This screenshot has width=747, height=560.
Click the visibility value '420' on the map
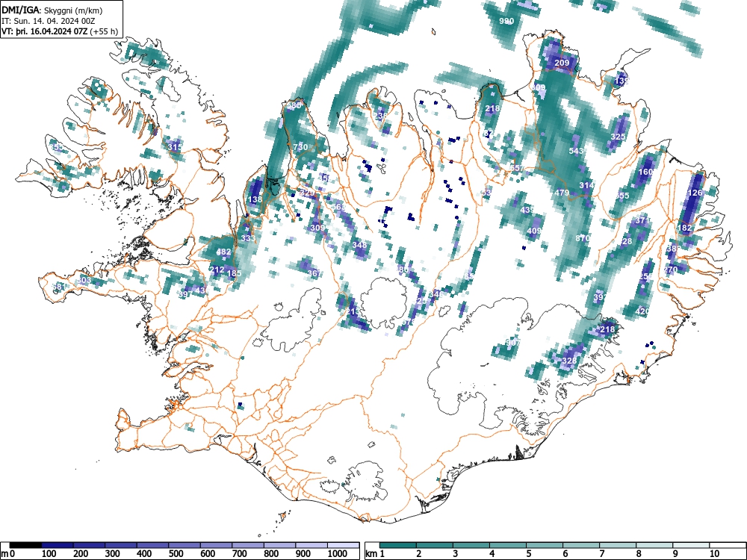click(642, 311)
